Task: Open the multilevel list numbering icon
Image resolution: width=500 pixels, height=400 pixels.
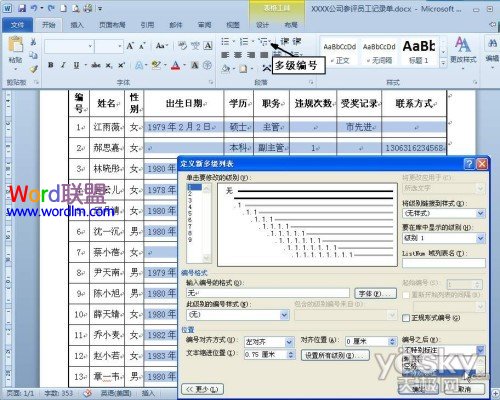Action: (x=264, y=42)
